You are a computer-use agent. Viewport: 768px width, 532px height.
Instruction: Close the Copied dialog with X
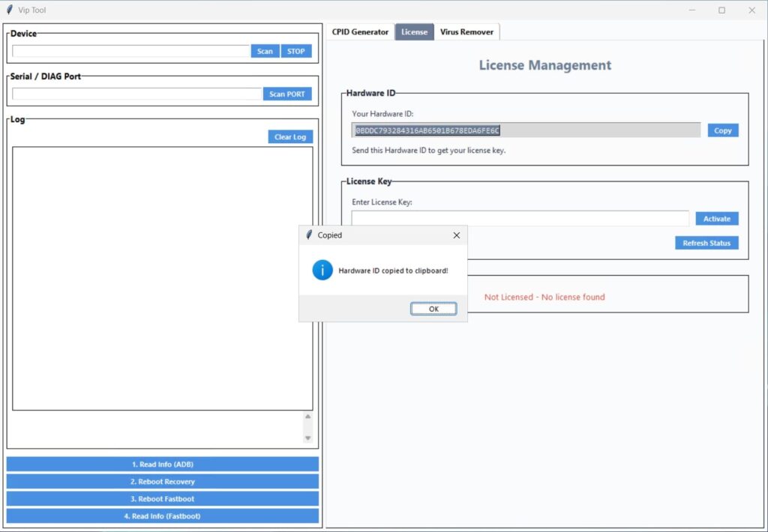(457, 235)
